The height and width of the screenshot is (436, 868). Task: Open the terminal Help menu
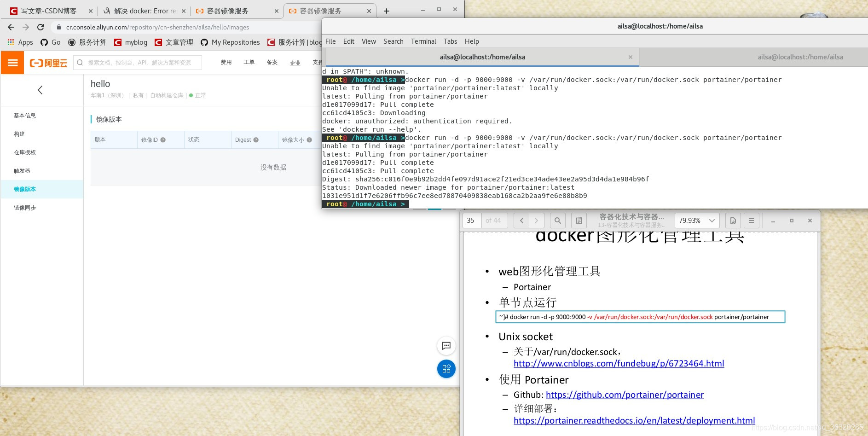(x=472, y=41)
